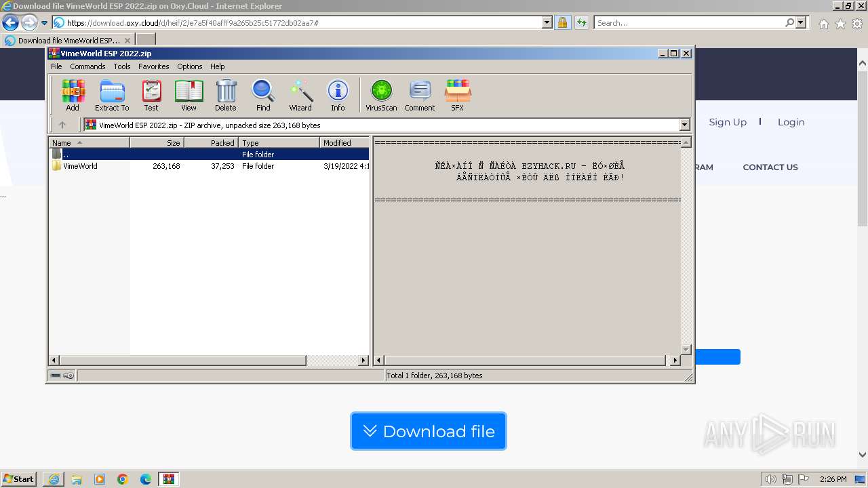Image resolution: width=868 pixels, height=488 pixels.
Task: Click CONTACT US navigation link
Action: (x=770, y=167)
